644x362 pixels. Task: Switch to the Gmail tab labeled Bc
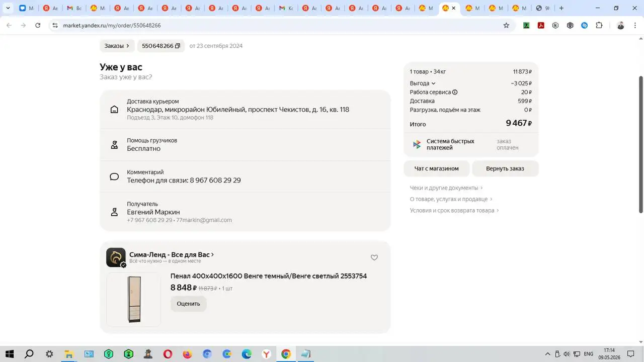coord(74,8)
